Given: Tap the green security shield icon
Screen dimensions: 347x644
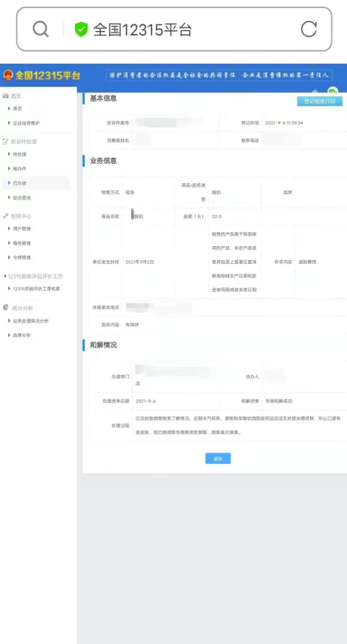Looking at the screenshot, I should click(x=81, y=30).
